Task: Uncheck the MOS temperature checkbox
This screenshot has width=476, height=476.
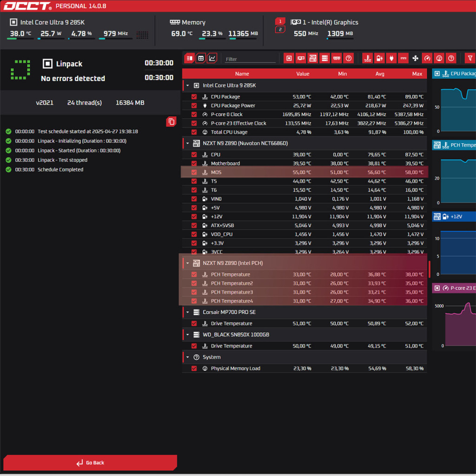Action: (194, 172)
